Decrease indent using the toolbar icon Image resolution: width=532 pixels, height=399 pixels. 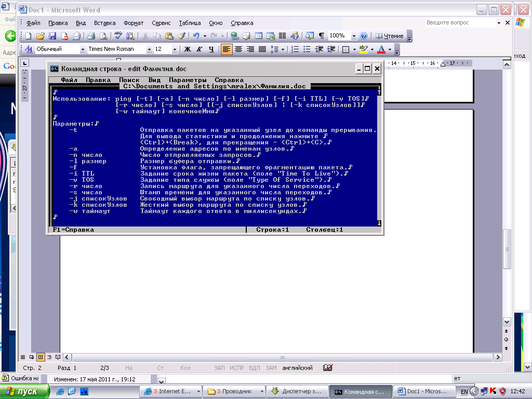[319, 49]
